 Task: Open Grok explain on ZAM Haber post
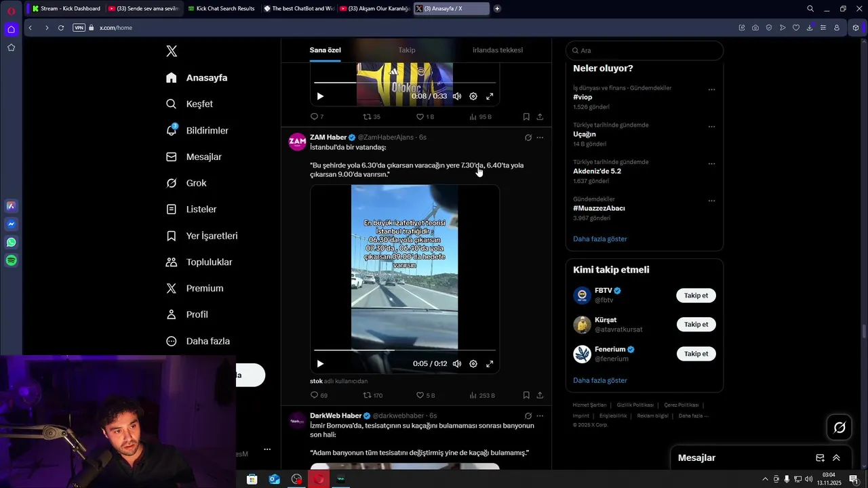pyautogui.click(x=528, y=138)
